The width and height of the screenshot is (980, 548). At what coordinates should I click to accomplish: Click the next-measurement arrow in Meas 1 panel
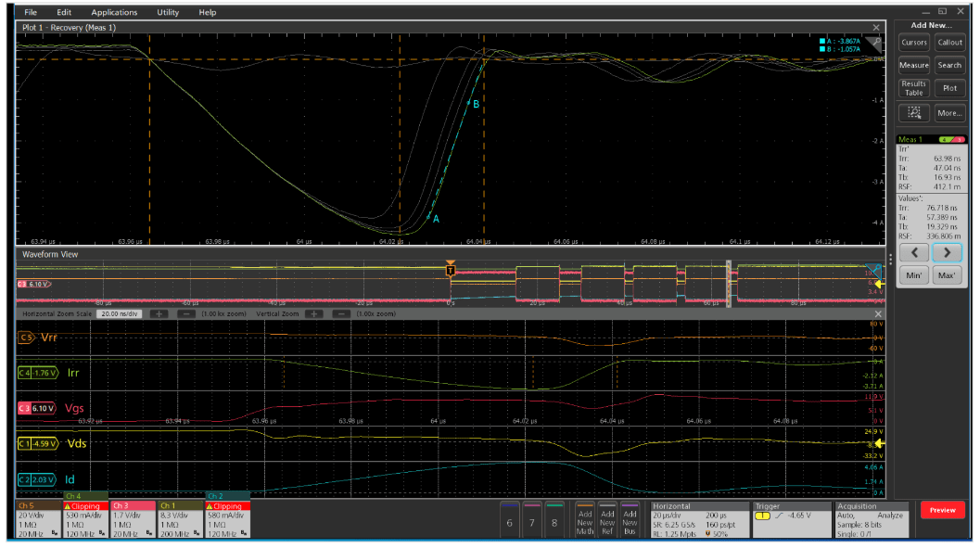coord(946,252)
